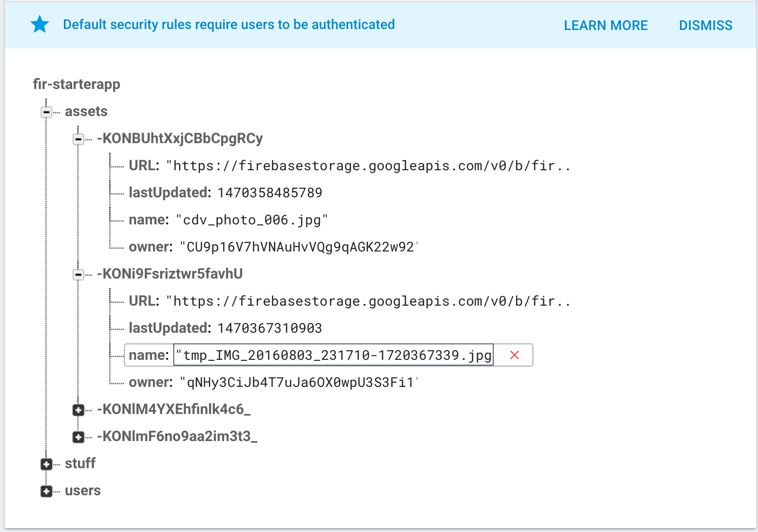Edit the tmp_IMG_20160803 name value field
This screenshot has width=758, height=532.
(x=334, y=355)
